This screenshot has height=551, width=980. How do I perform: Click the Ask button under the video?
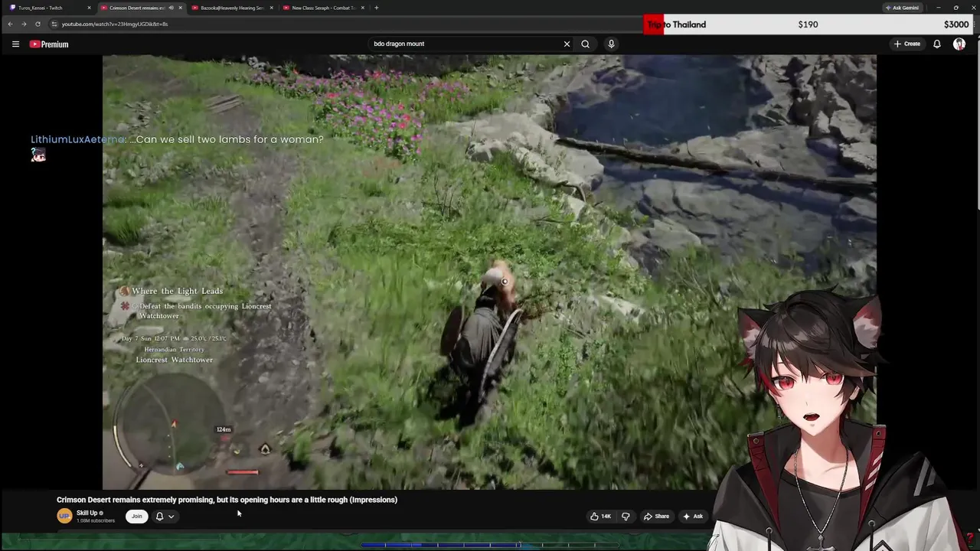tap(693, 516)
